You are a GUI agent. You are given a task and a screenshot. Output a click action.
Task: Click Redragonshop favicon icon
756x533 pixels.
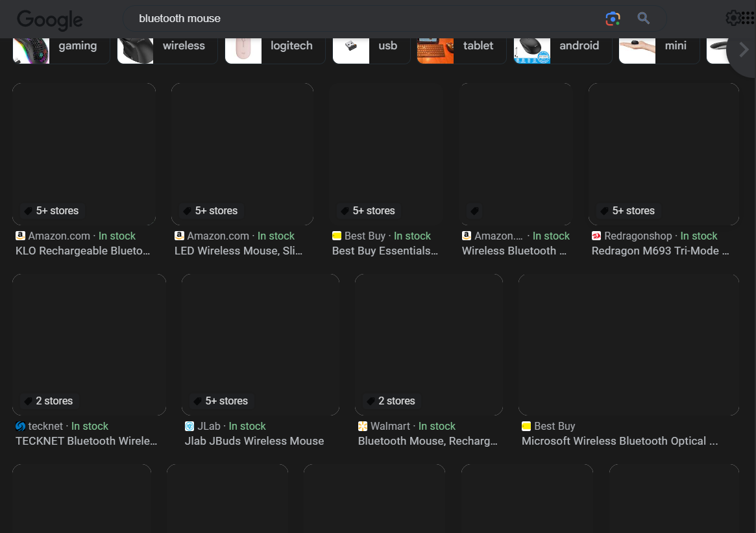click(596, 236)
